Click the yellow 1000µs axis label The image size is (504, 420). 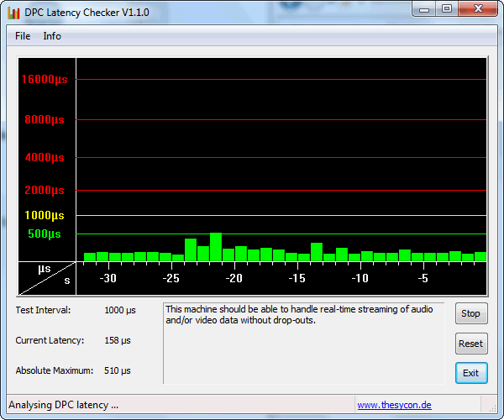[x=45, y=215]
